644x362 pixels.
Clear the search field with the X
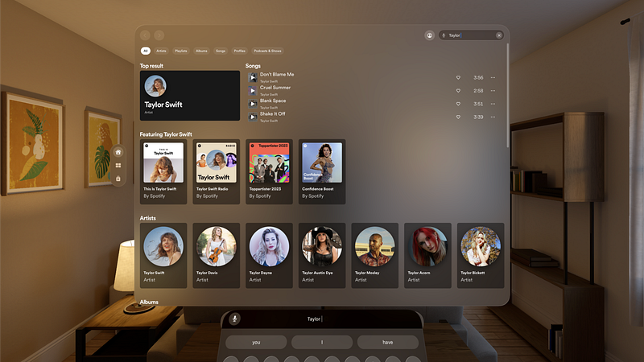[499, 35]
